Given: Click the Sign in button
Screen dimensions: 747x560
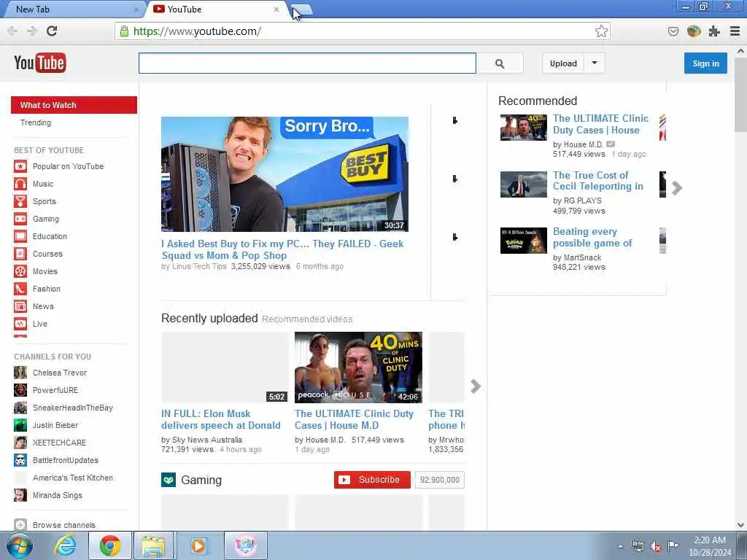Looking at the screenshot, I should click(705, 63).
